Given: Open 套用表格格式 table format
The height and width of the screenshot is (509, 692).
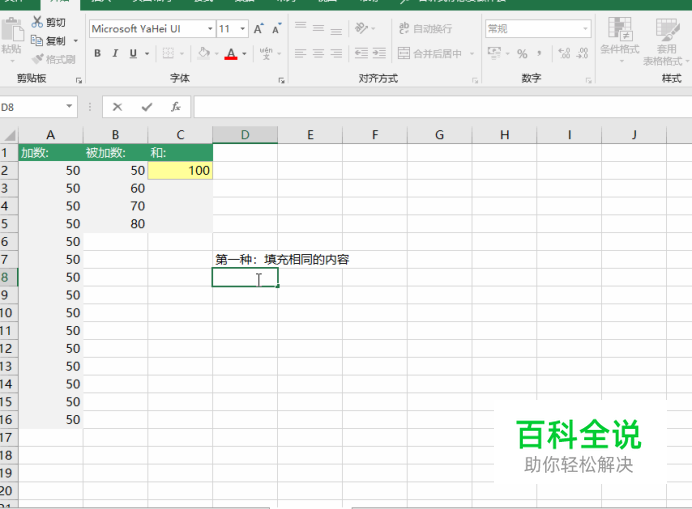Looking at the screenshot, I should pos(666,42).
